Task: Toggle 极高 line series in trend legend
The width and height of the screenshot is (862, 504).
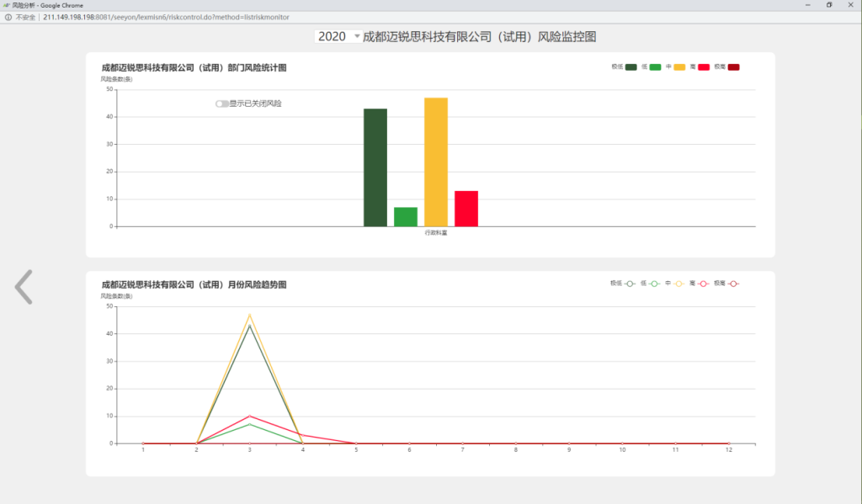Action: click(733, 284)
